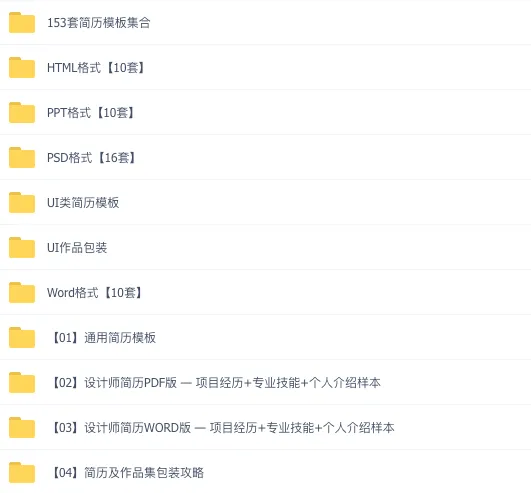Open the 153套简历模板集合 folder icon

22,23
